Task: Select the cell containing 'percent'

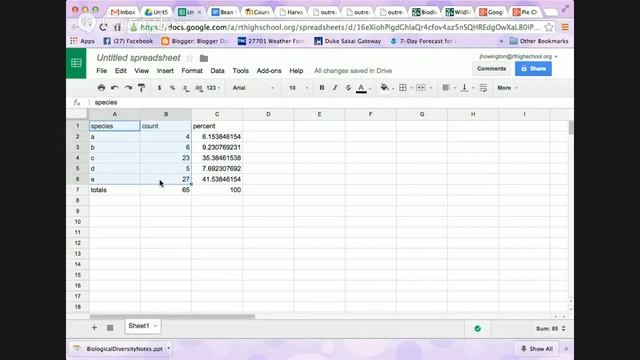Action: [217, 126]
